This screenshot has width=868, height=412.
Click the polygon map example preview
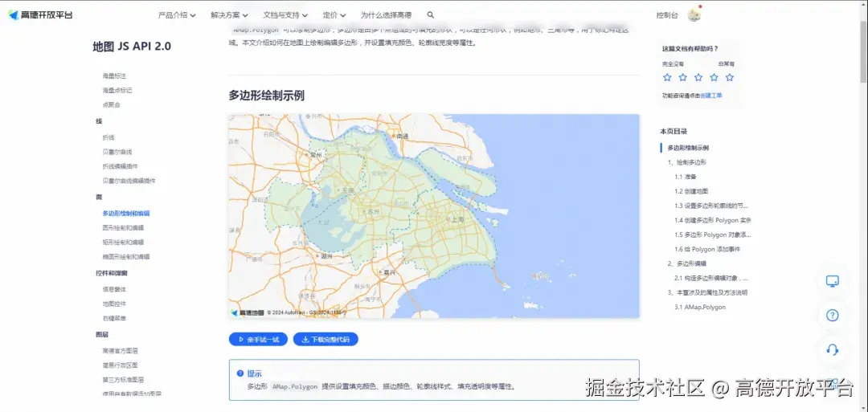click(434, 216)
